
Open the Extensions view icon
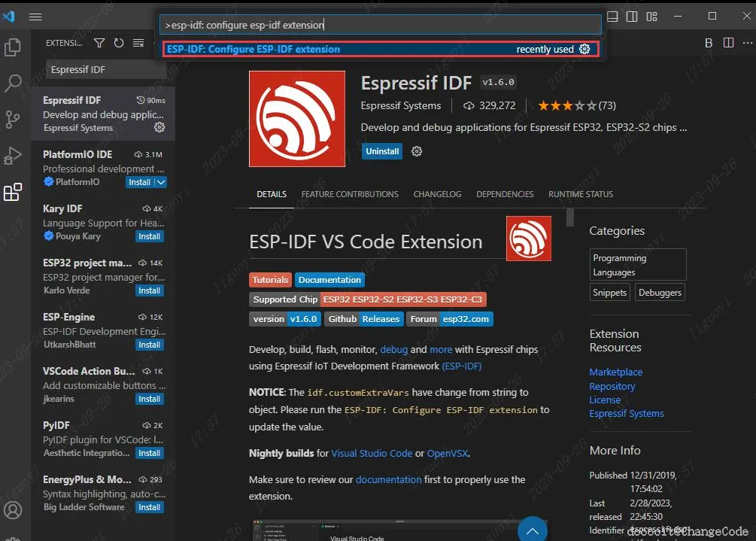13,191
